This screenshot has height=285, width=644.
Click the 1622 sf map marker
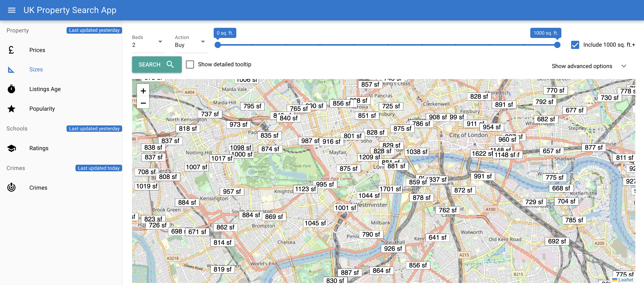click(482, 154)
